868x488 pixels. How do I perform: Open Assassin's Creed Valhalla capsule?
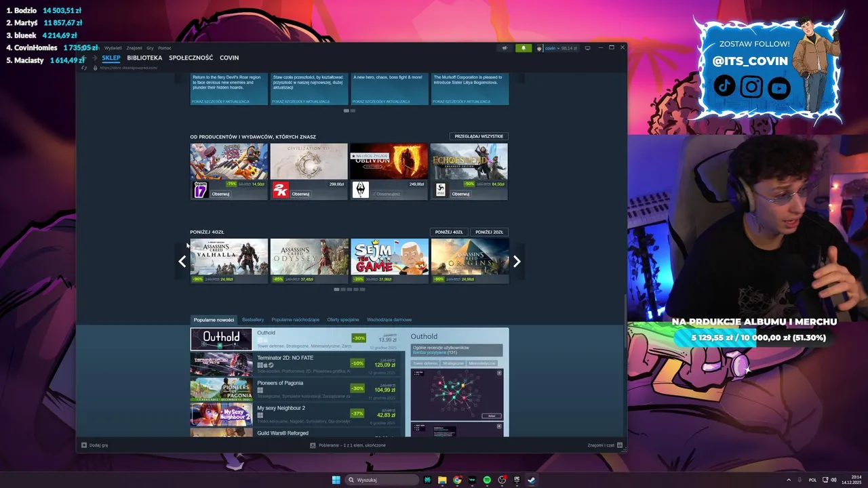pyautogui.click(x=229, y=261)
